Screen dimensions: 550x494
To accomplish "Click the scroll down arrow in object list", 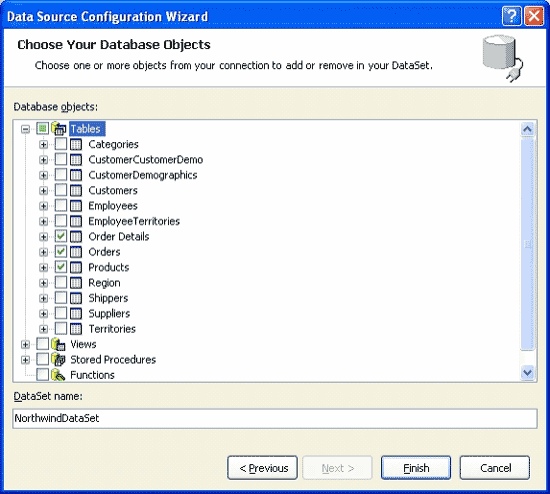I will coord(528,372).
